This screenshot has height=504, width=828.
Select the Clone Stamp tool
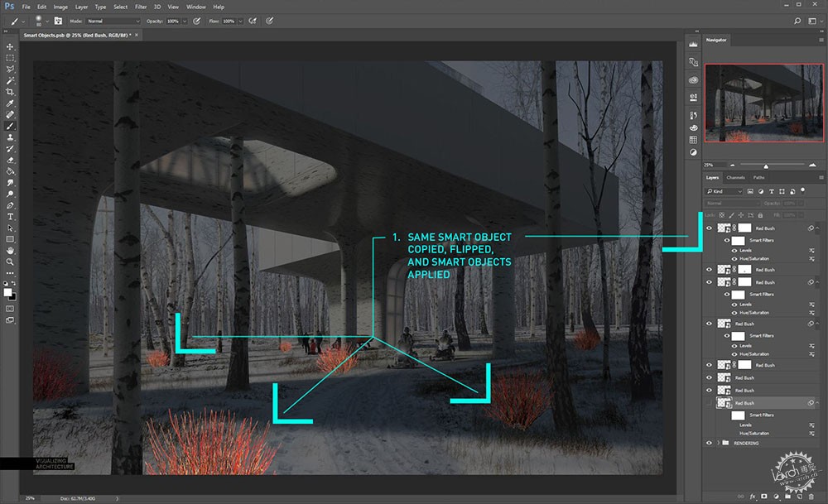[x=9, y=137]
